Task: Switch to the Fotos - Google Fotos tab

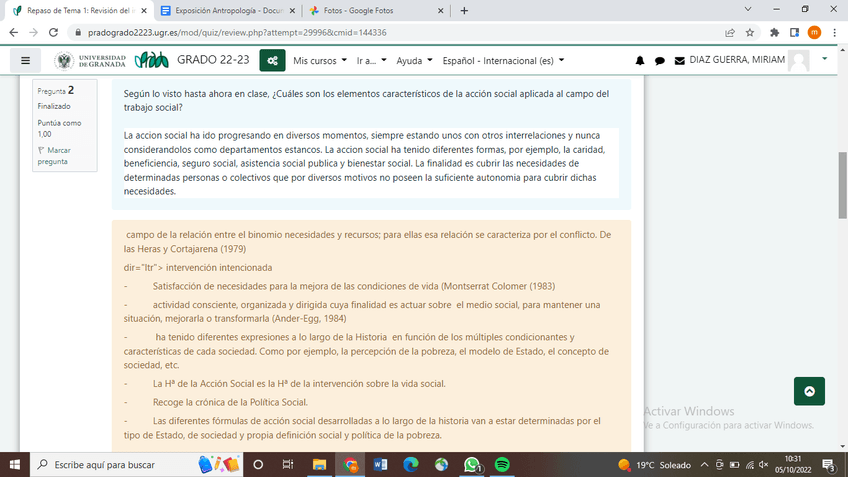Action: tap(376, 10)
